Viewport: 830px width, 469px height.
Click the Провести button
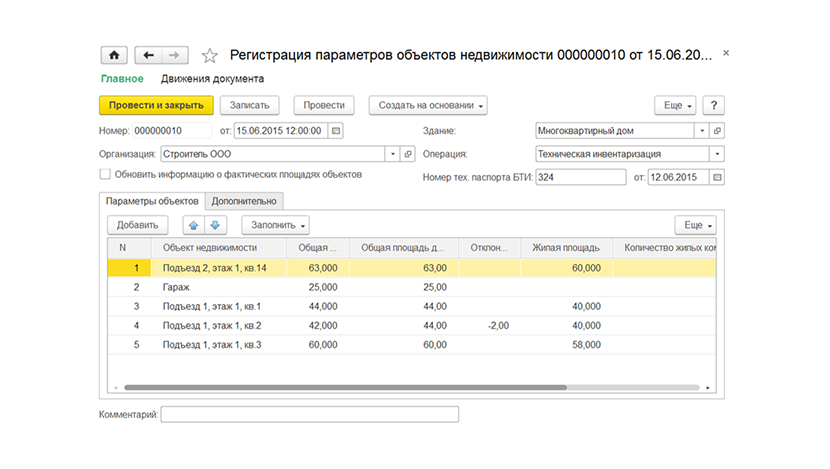[x=324, y=105]
